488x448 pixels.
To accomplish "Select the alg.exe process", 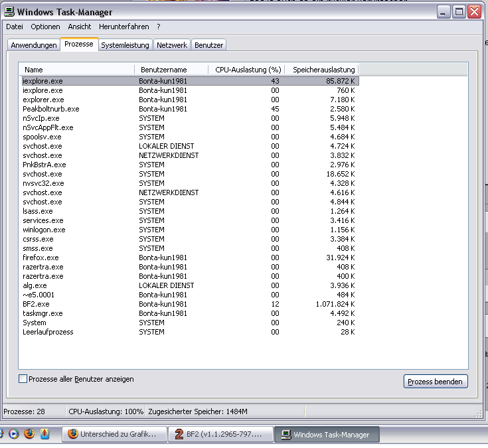I will point(190,285).
